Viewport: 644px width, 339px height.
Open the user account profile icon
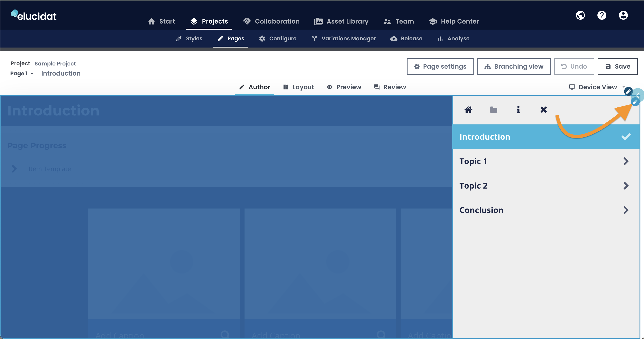click(x=623, y=15)
